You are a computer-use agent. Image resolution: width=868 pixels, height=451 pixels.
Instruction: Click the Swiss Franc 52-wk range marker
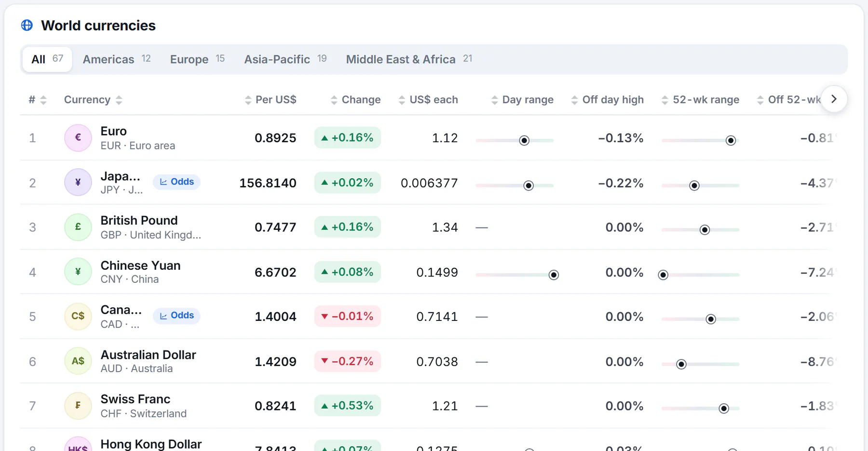[x=724, y=409]
